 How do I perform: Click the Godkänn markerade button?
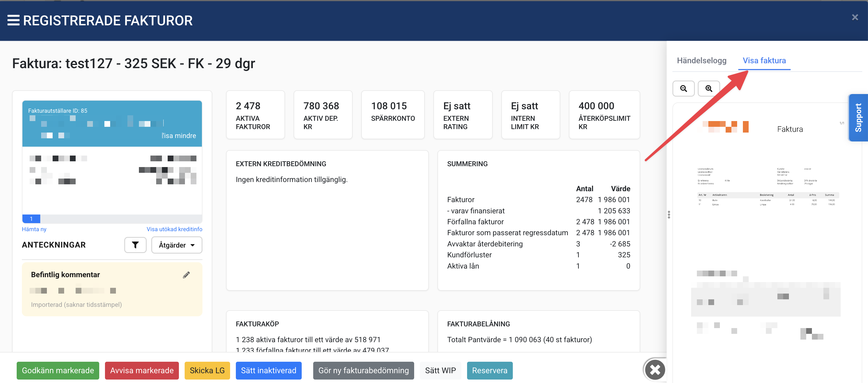pyautogui.click(x=58, y=370)
